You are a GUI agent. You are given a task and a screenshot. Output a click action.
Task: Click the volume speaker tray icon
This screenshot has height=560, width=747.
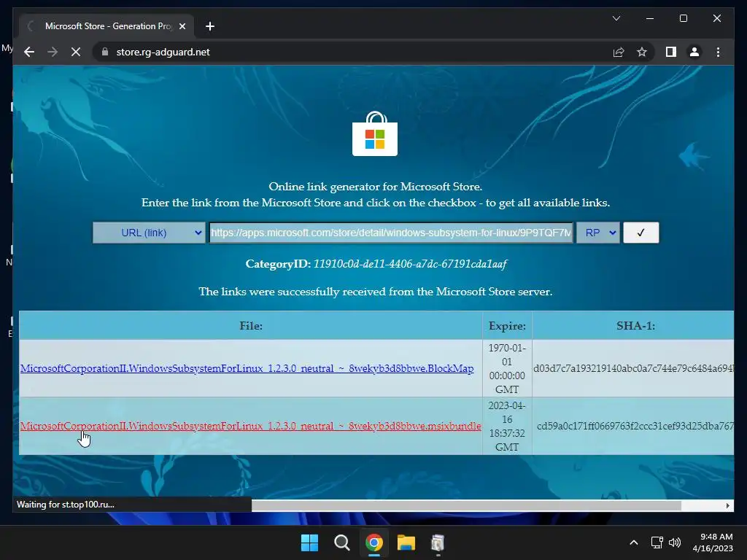point(675,542)
